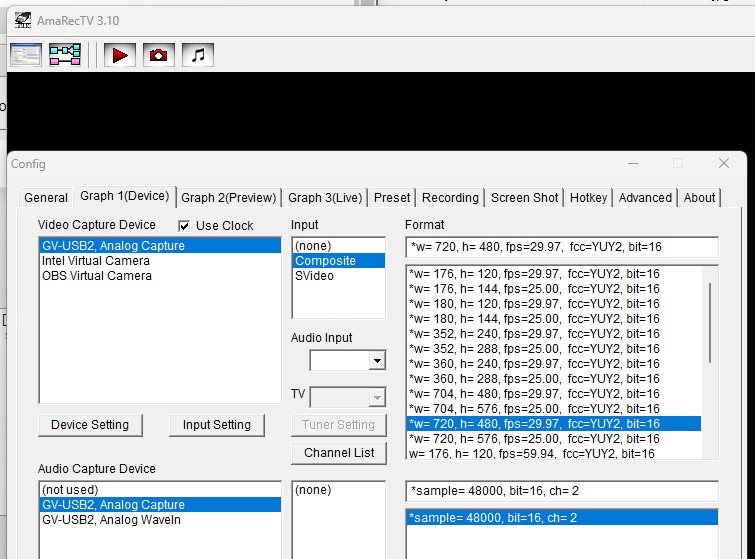Click the Format field showing 720x480
The image size is (755, 559).
[x=562, y=247]
